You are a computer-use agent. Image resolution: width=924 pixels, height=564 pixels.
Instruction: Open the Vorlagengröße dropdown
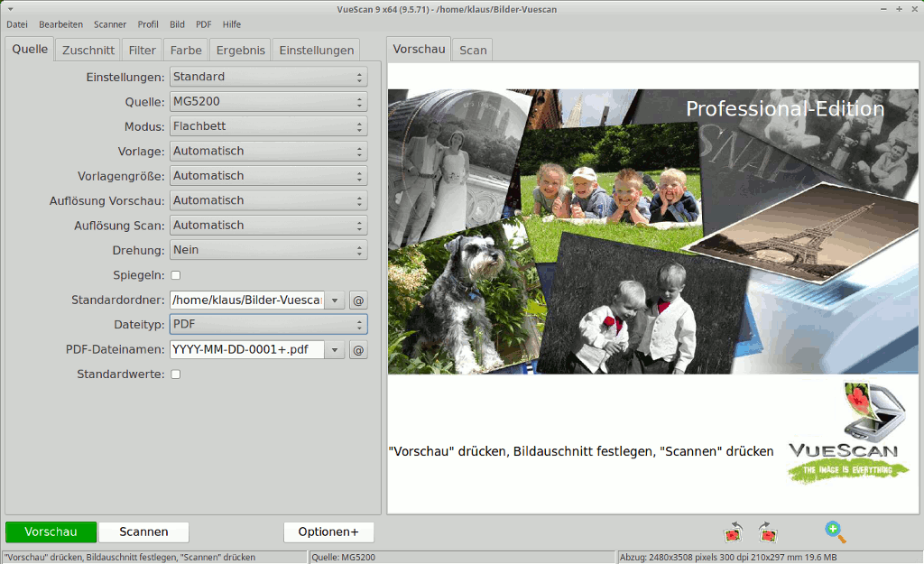(x=269, y=176)
